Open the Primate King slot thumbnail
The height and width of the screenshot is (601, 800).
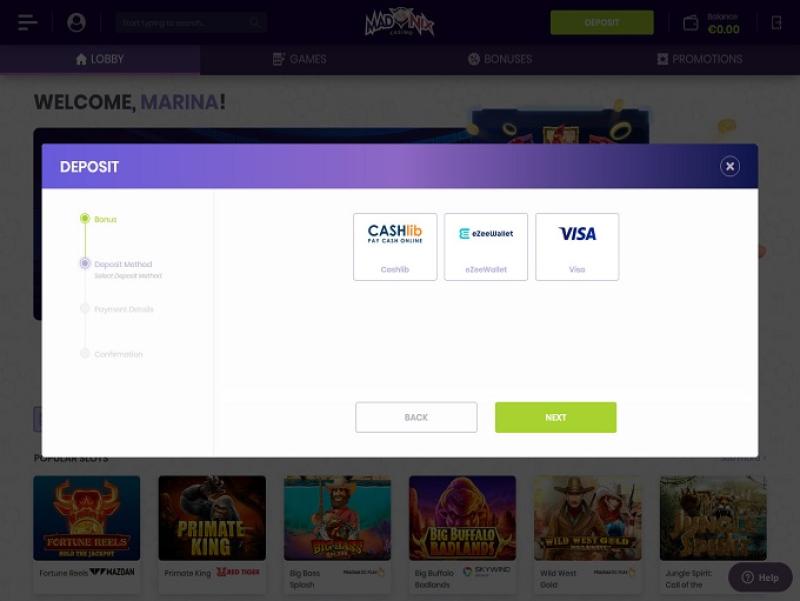212,518
